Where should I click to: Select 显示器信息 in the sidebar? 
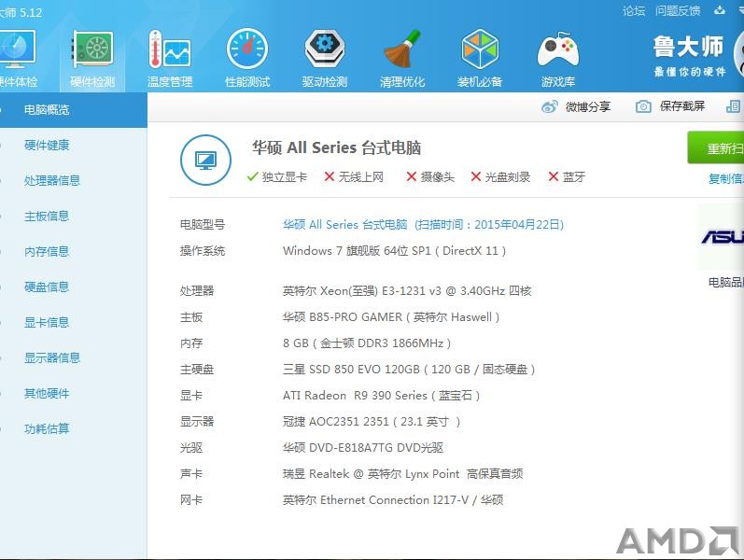coord(52,357)
